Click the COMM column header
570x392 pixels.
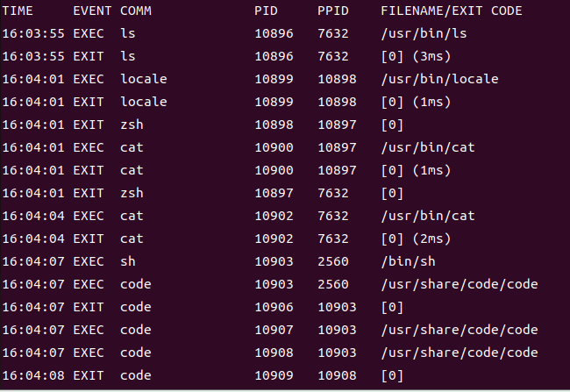[136, 11]
